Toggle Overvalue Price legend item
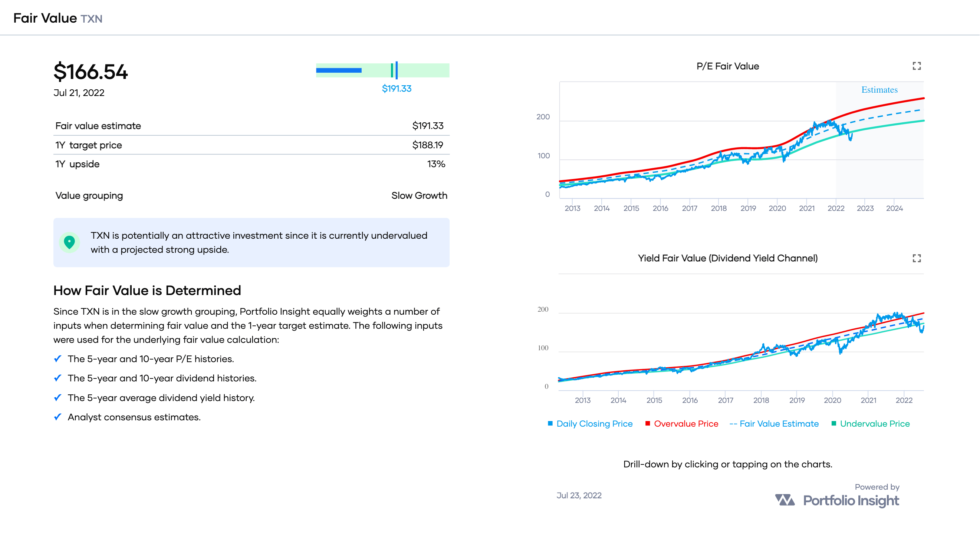 tap(682, 424)
